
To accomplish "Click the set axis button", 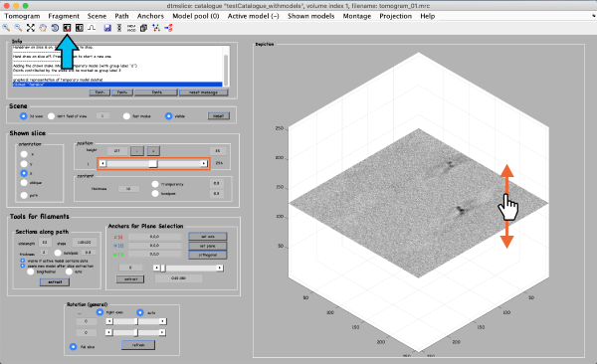I will click(x=208, y=237).
